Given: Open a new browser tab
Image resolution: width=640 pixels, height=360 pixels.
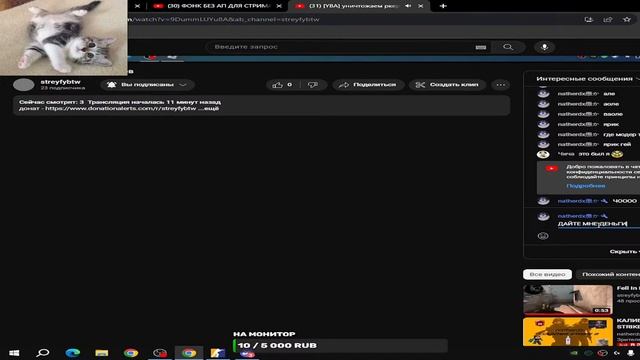Looking at the screenshot, I should coord(443,6).
